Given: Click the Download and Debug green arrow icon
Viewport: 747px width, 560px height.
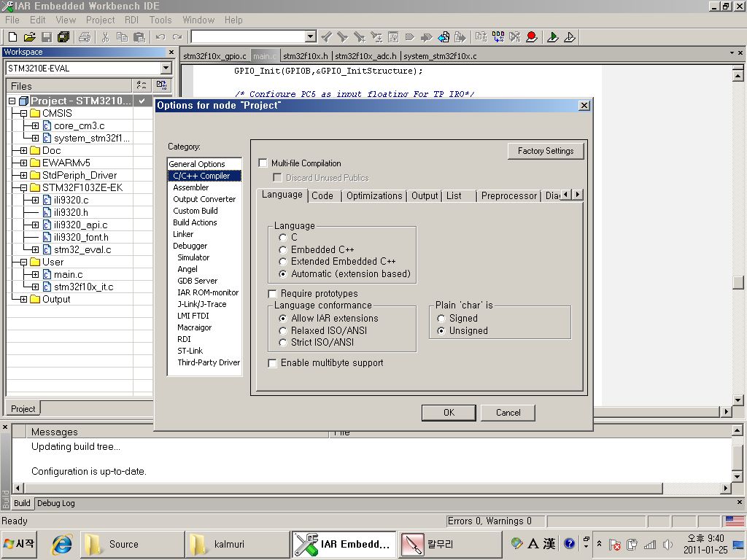Looking at the screenshot, I should coord(553,36).
